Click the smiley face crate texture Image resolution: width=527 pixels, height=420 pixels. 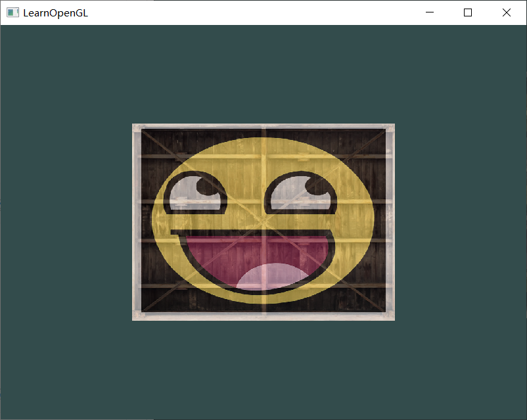(263, 222)
